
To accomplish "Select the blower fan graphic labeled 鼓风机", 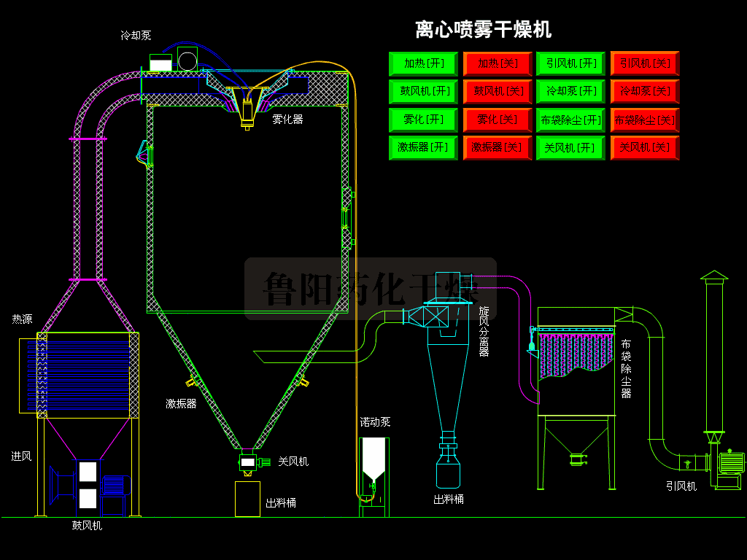I will [x=90, y=486].
